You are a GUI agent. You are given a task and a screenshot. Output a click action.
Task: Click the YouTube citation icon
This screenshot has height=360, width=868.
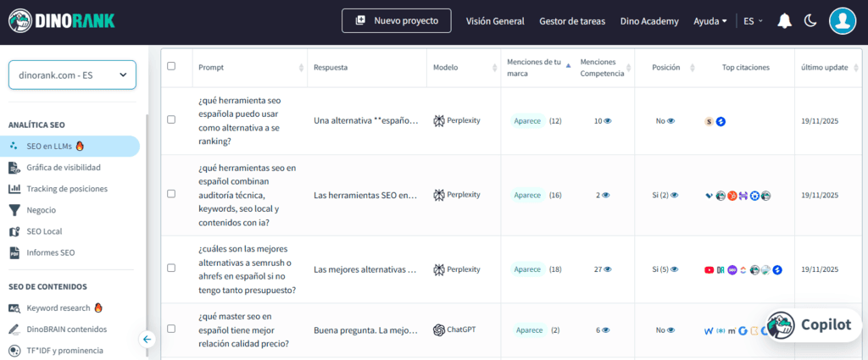pos(709,270)
